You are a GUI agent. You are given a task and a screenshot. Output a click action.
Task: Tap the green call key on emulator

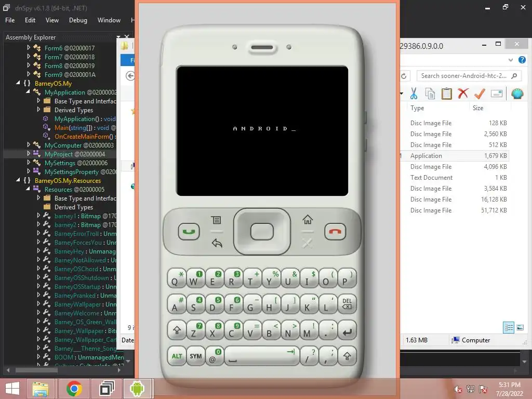(x=189, y=232)
